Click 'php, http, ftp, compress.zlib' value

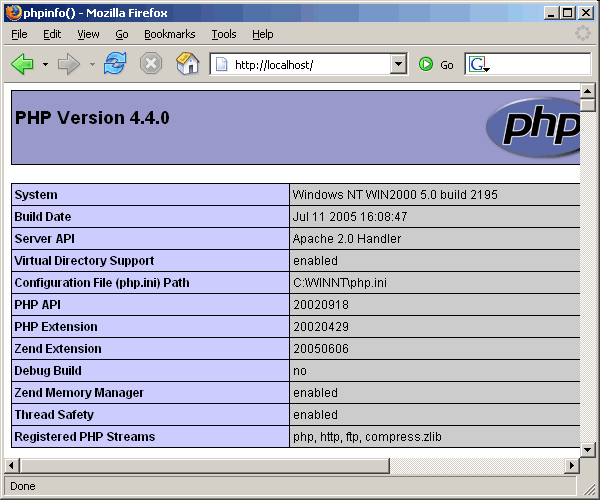click(x=367, y=436)
